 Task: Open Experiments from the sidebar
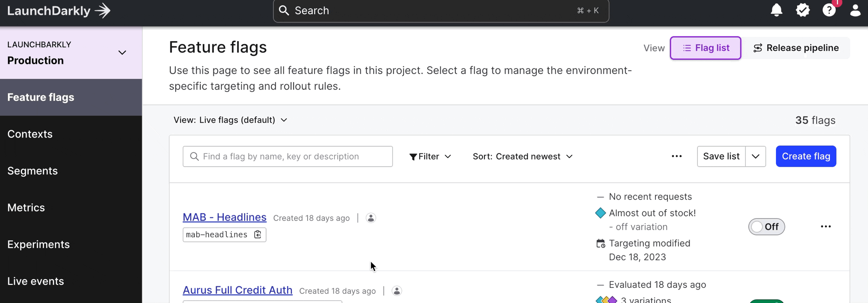tap(39, 244)
